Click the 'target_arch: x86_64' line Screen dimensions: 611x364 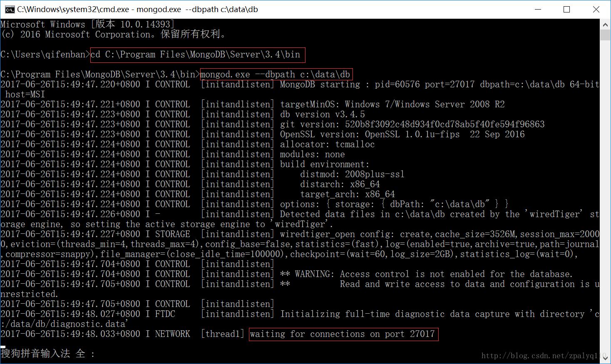(347, 194)
